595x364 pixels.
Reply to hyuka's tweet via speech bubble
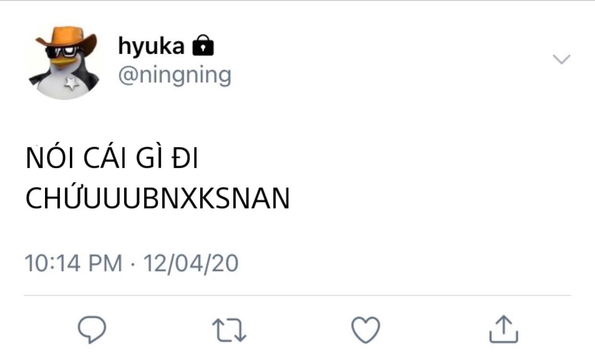pyautogui.click(x=92, y=330)
